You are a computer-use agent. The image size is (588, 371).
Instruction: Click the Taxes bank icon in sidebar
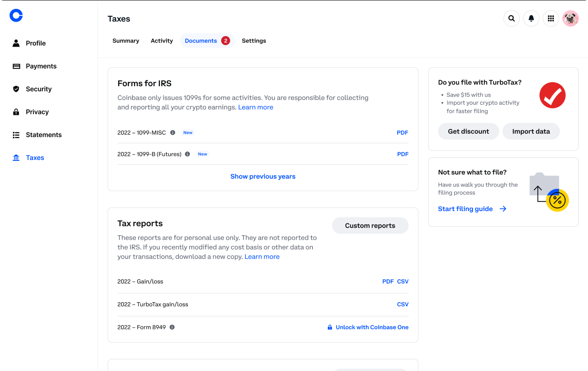[x=16, y=158]
